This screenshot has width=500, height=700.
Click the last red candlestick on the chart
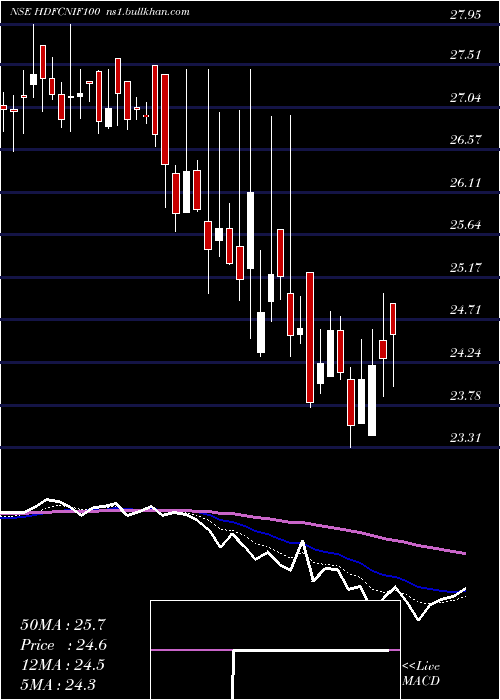[x=393, y=319]
